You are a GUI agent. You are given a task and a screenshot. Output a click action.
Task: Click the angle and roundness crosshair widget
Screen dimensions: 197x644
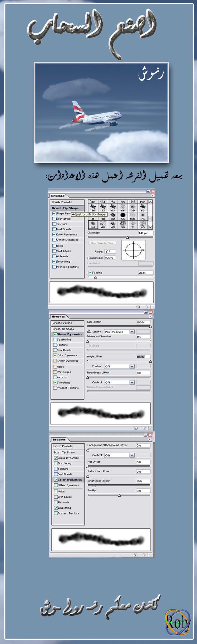pyautogui.click(x=134, y=250)
